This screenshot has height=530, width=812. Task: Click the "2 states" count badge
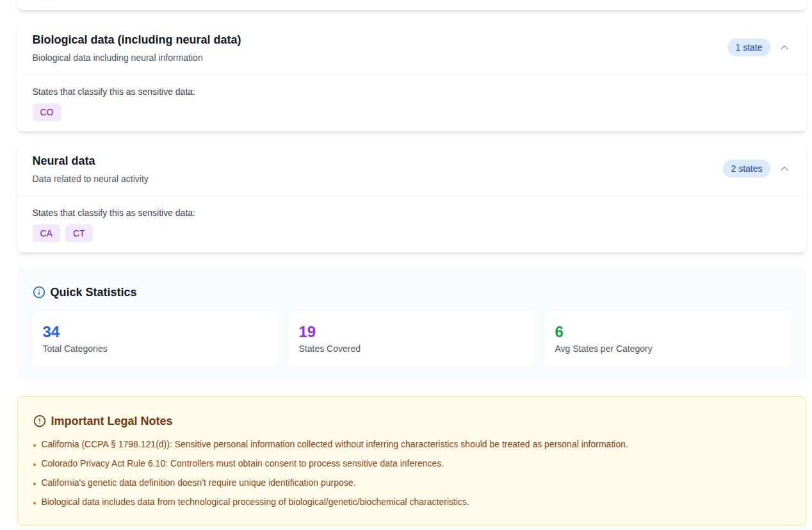746,169
